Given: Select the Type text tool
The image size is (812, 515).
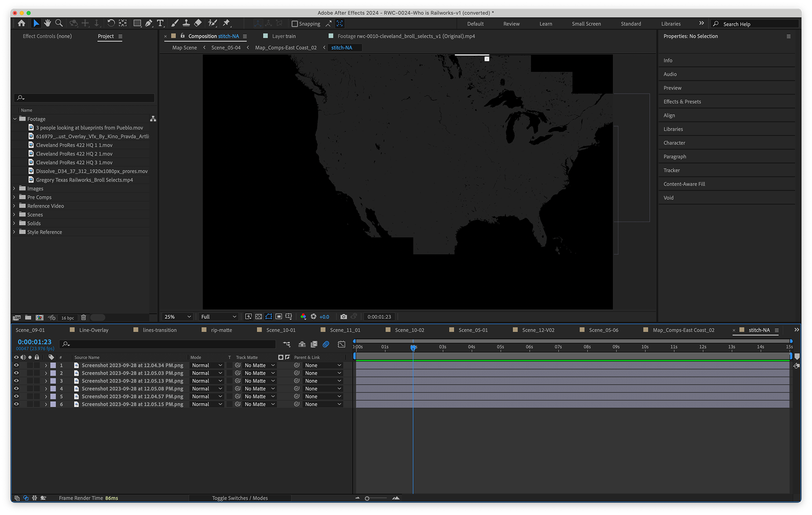Looking at the screenshot, I should tap(160, 23).
